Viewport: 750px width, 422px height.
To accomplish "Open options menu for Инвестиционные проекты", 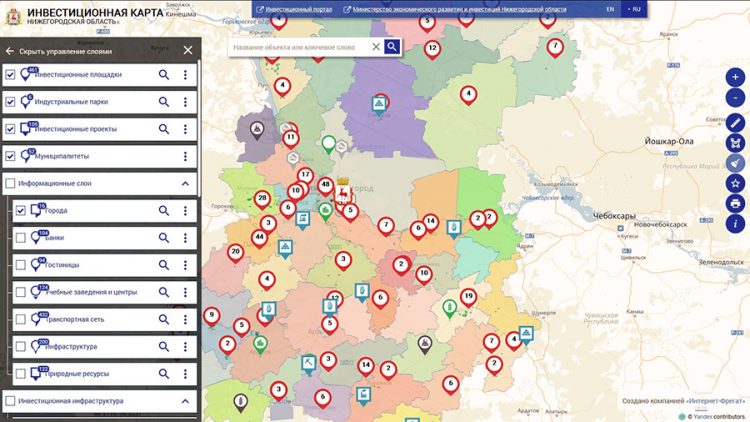I will tap(185, 129).
